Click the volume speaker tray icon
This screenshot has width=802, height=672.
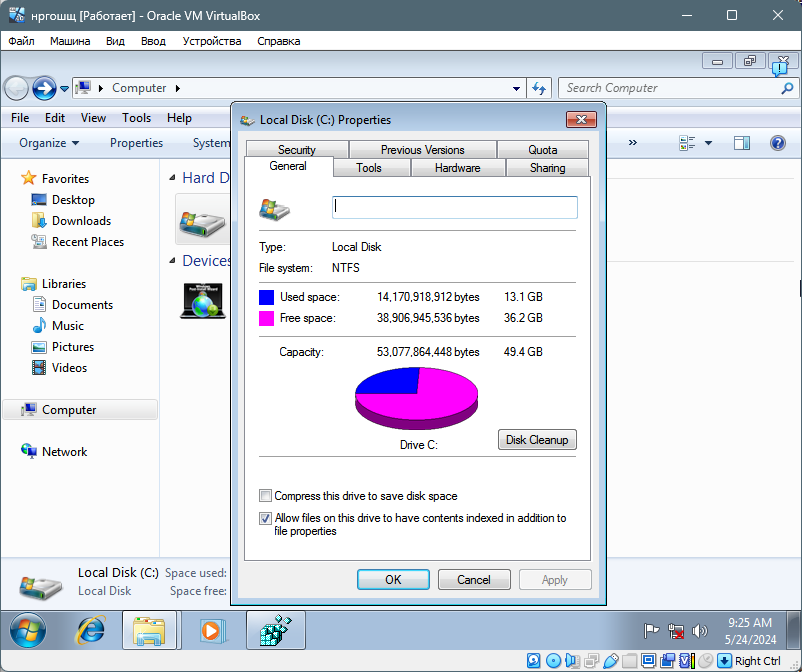(700, 631)
